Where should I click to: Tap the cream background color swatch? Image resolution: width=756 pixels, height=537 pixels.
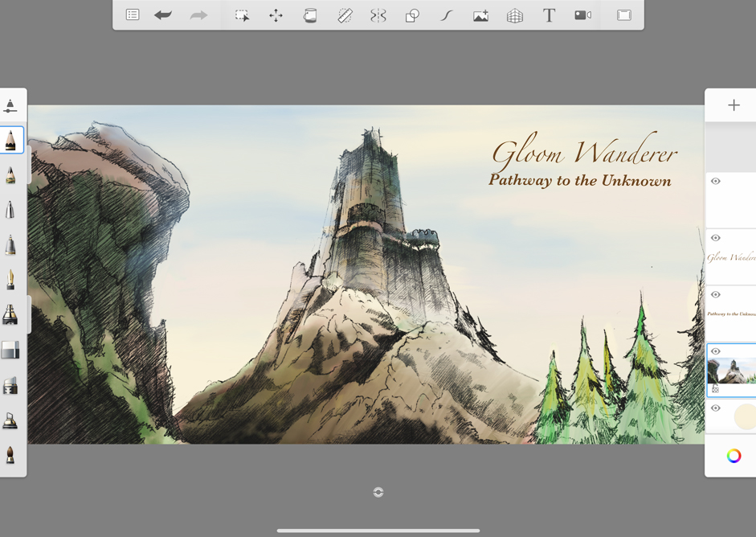pyautogui.click(x=745, y=416)
